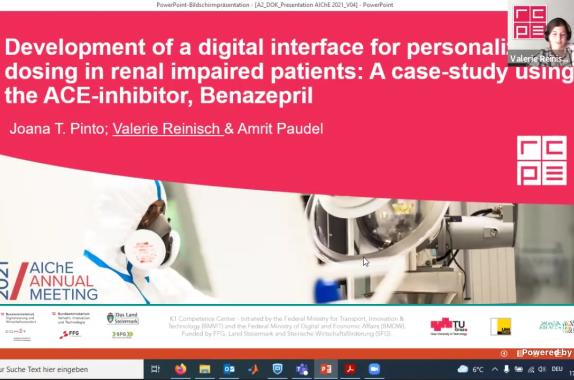Open the weather widget showing 6°C
The height and width of the screenshot is (380, 574).
click(471, 369)
